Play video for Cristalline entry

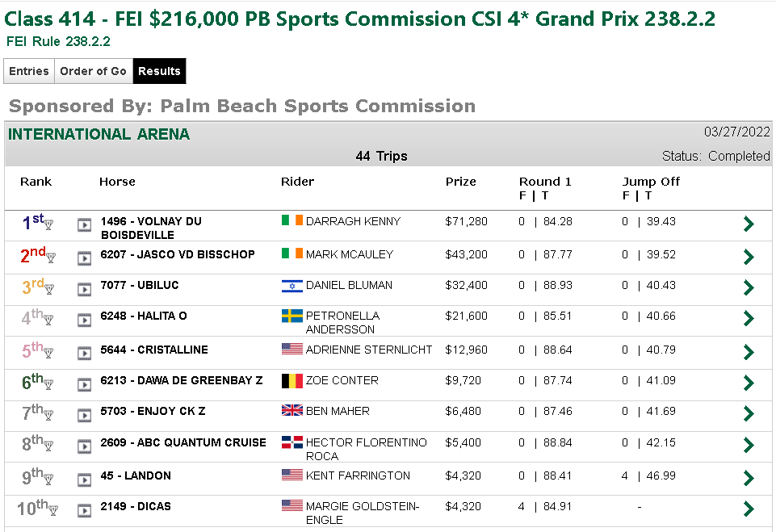[84, 353]
